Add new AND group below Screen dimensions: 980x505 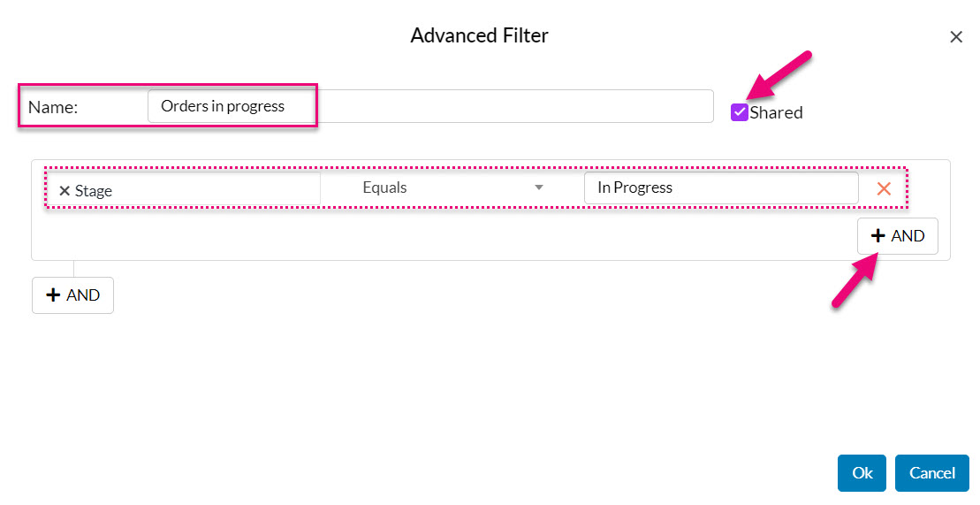click(x=73, y=295)
